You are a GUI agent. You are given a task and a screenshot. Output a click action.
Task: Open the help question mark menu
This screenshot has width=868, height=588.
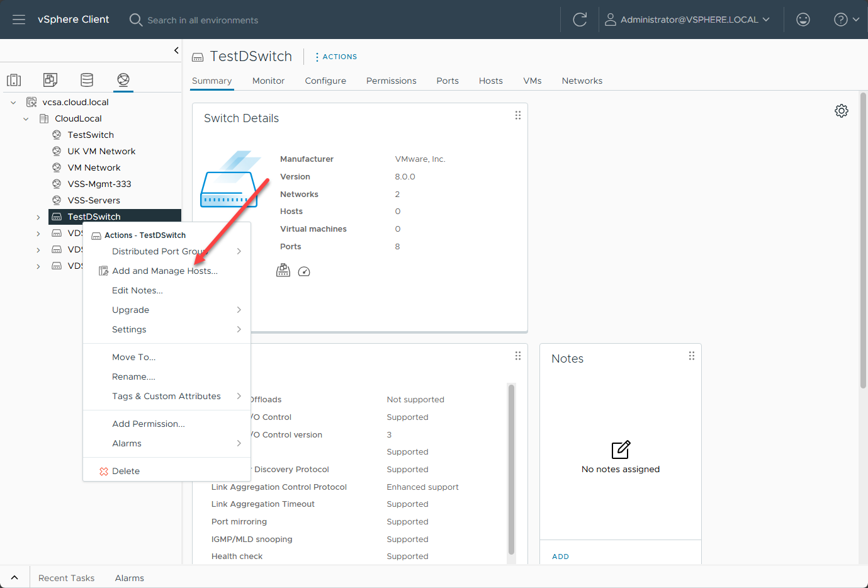tap(847, 20)
